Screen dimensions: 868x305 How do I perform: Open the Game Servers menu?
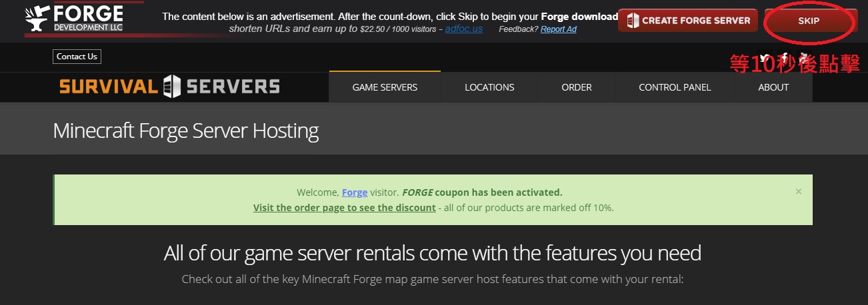click(x=385, y=87)
